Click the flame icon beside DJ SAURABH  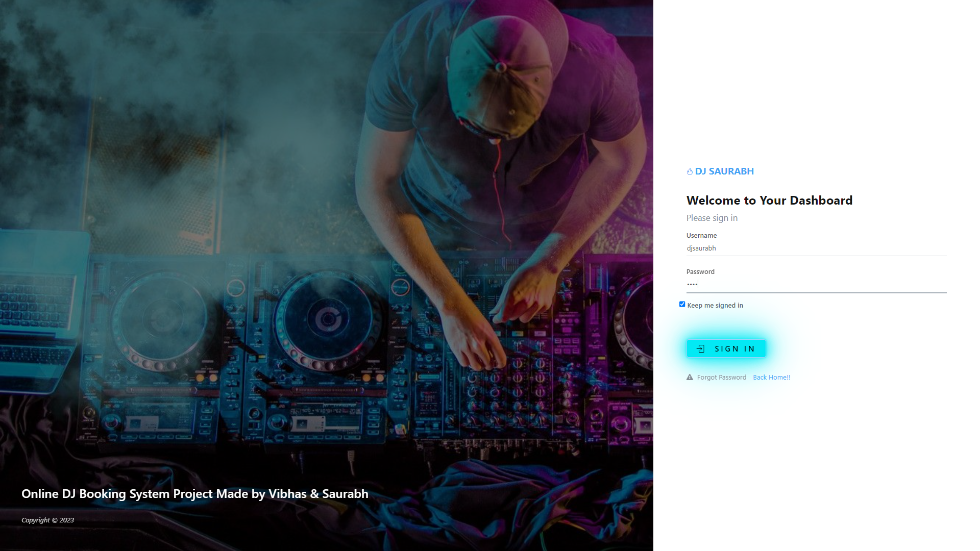click(690, 172)
